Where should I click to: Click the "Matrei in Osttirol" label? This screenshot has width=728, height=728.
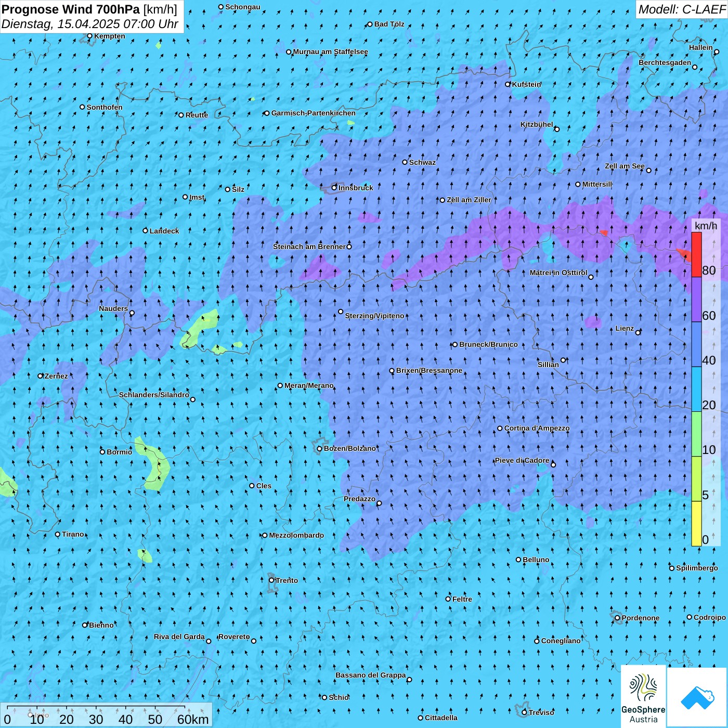[x=558, y=272]
